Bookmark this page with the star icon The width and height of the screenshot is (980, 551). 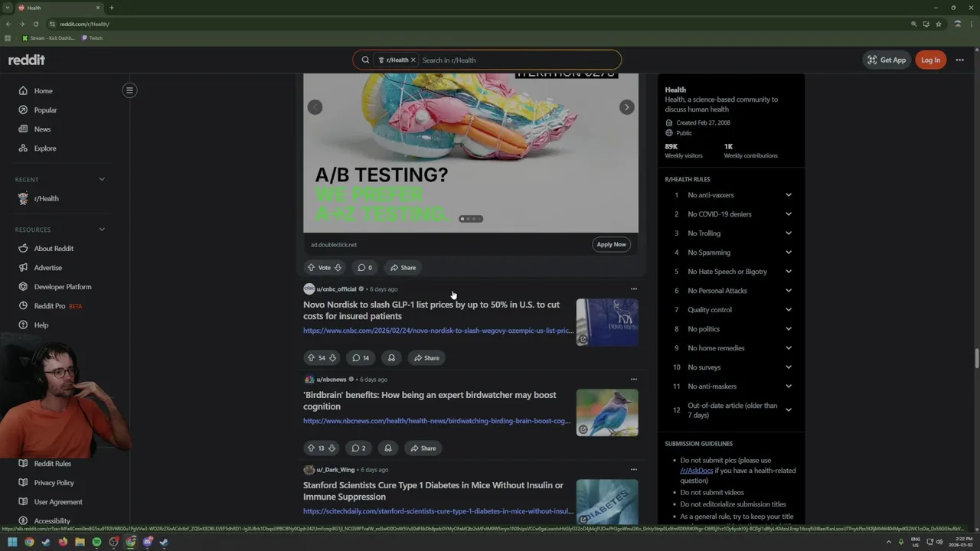939,24
